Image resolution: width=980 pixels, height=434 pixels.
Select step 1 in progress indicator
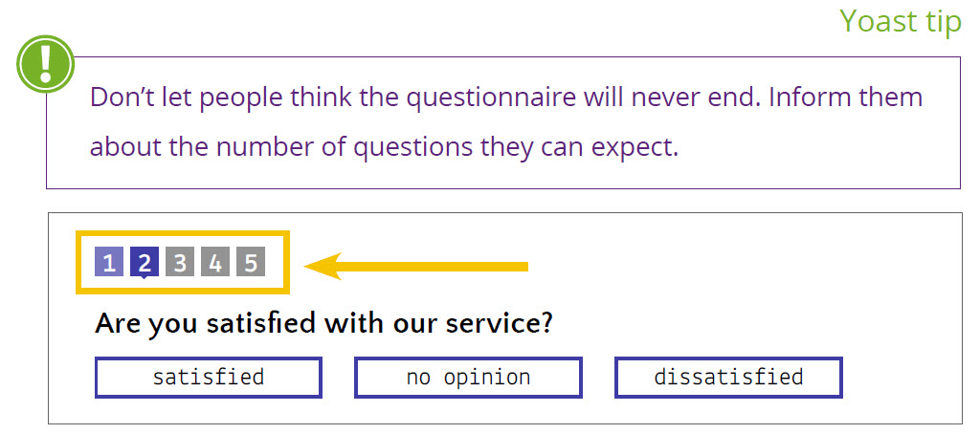pyautogui.click(x=109, y=262)
